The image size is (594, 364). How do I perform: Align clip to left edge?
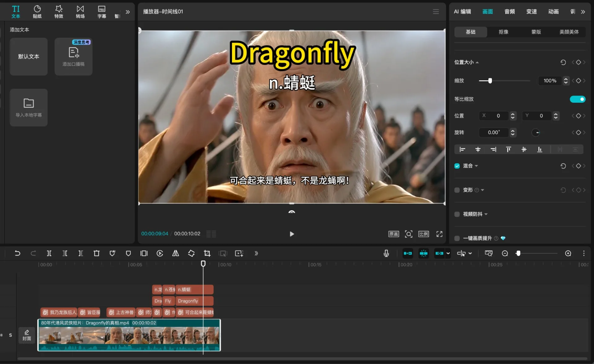(463, 150)
